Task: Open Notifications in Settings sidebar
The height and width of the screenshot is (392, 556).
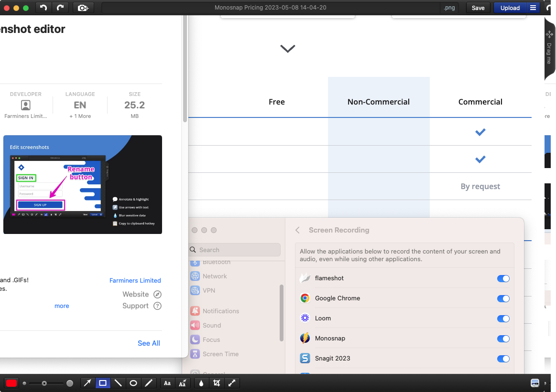Action: [215, 311]
